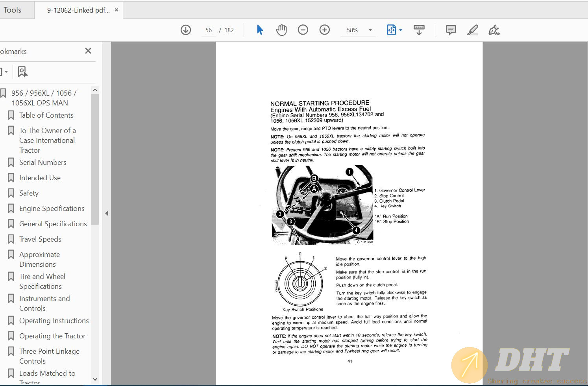
Task: Activate the Hand pan tool
Action: (281, 30)
